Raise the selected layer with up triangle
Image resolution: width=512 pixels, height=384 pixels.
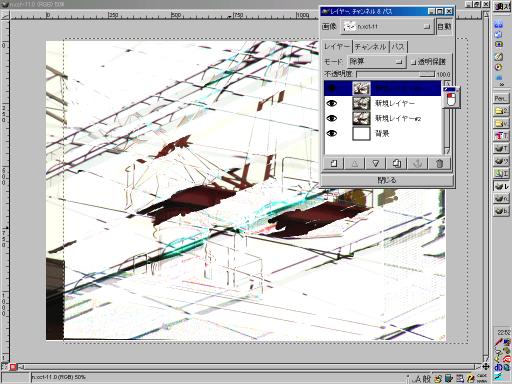point(355,164)
